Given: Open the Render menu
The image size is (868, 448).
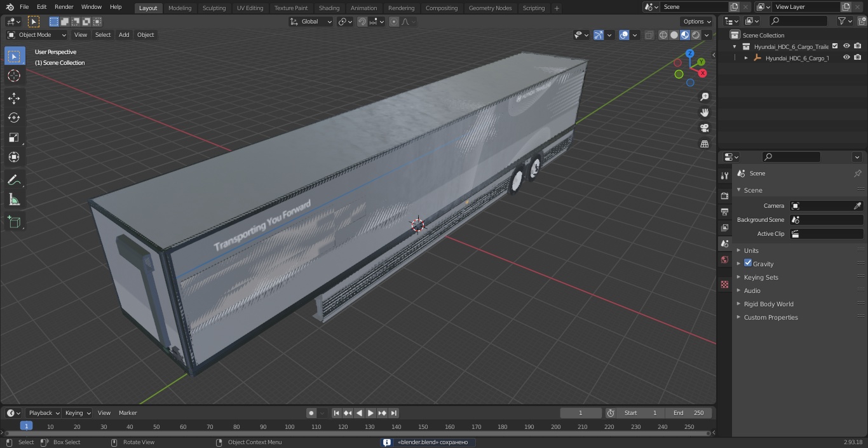Looking at the screenshot, I should [64, 7].
